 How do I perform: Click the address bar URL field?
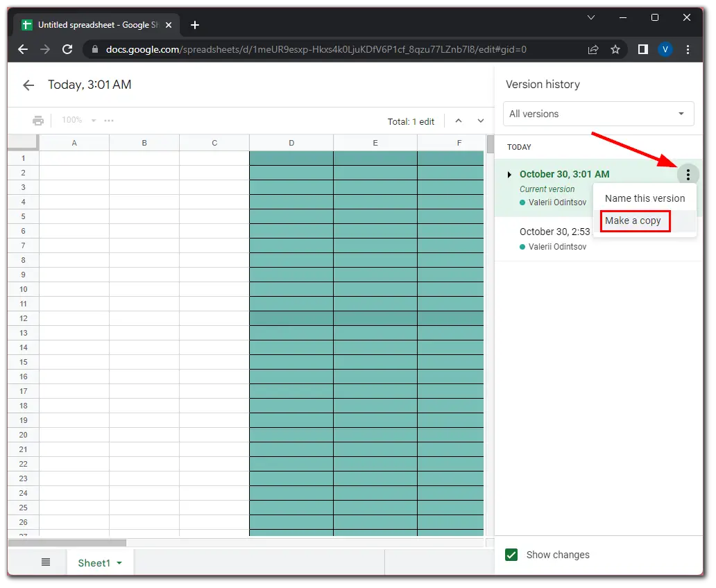tap(316, 49)
